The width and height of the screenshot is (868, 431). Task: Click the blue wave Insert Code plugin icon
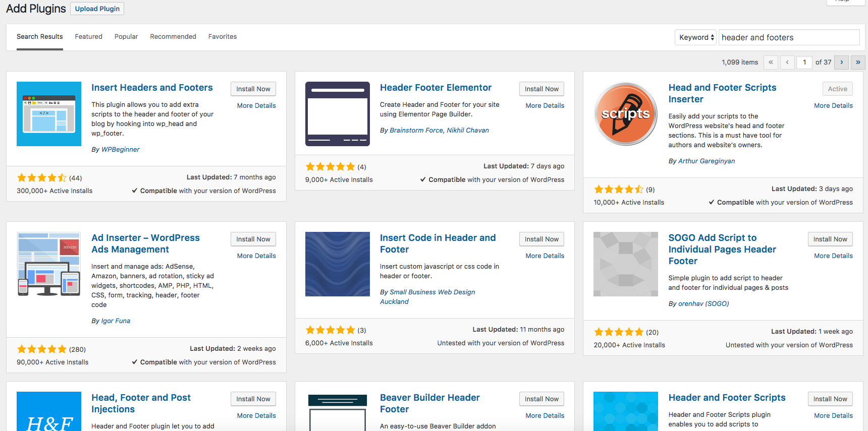(338, 264)
